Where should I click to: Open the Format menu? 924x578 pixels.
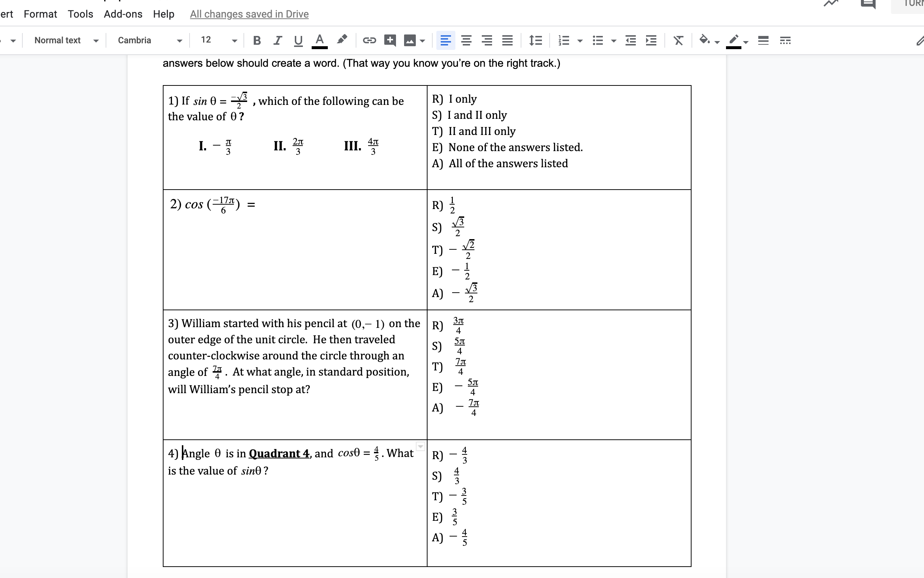point(40,14)
